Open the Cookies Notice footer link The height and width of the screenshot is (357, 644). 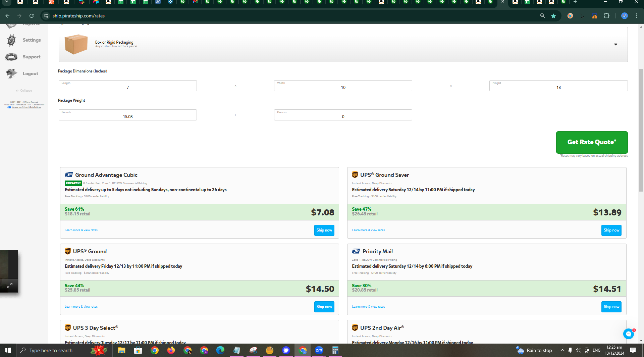pos(38,105)
